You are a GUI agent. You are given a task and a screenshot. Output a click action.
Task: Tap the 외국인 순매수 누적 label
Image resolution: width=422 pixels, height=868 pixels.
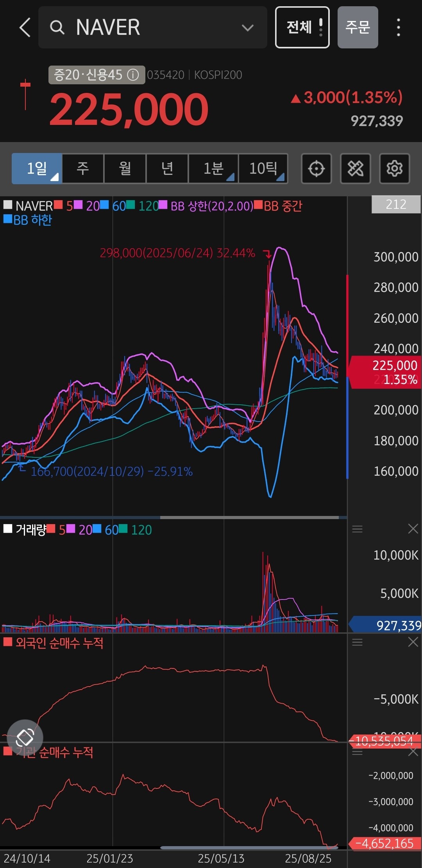click(x=59, y=643)
